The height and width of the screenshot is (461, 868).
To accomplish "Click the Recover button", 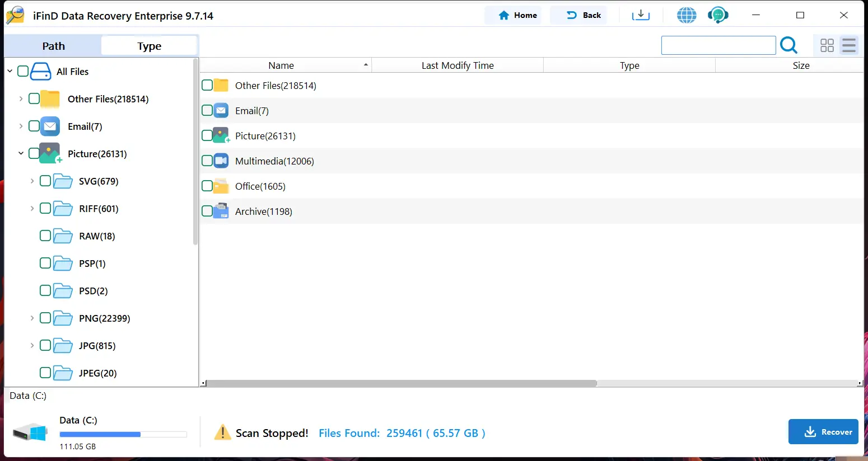I will coord(823,432).
